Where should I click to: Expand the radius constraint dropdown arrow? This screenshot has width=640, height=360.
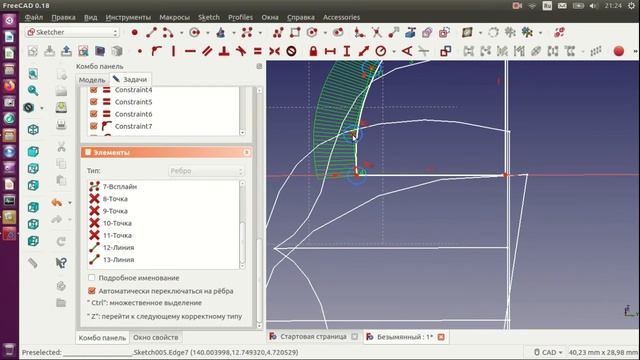click(x=394, y=51)
